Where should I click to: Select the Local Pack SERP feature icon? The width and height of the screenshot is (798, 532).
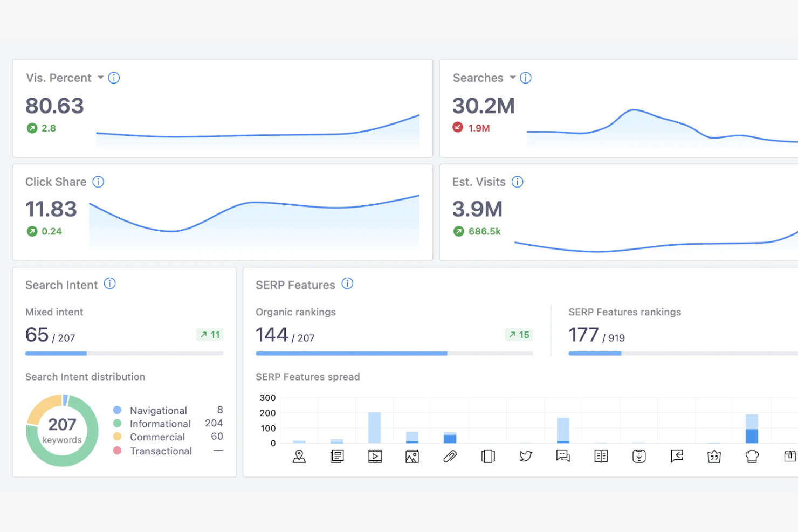[299, 456]
